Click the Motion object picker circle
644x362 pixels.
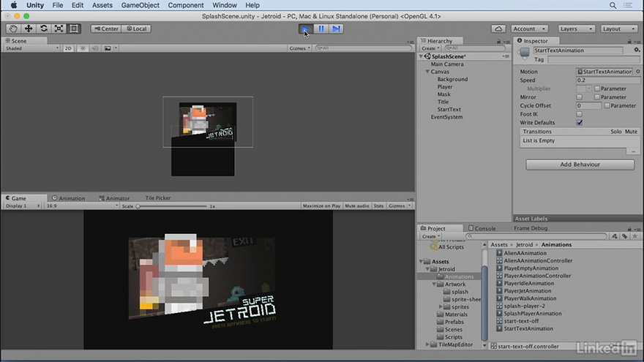click(638, 72)
